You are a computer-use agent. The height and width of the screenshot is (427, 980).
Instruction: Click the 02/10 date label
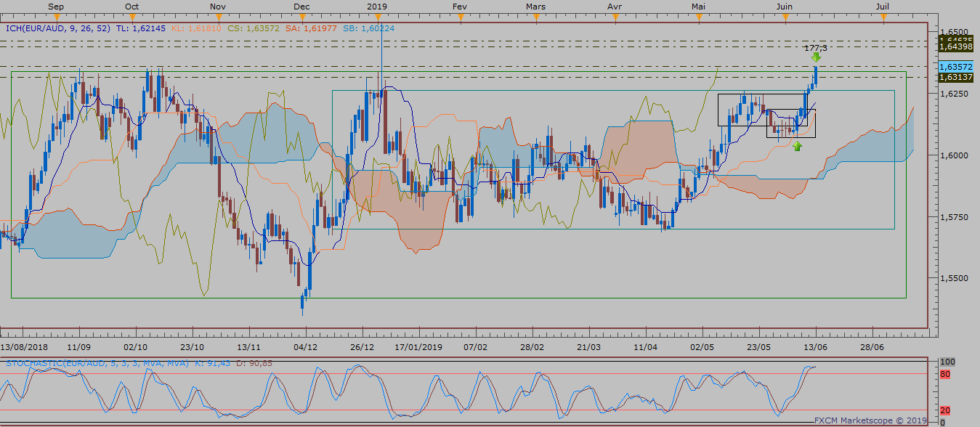[x=136, y=347]
